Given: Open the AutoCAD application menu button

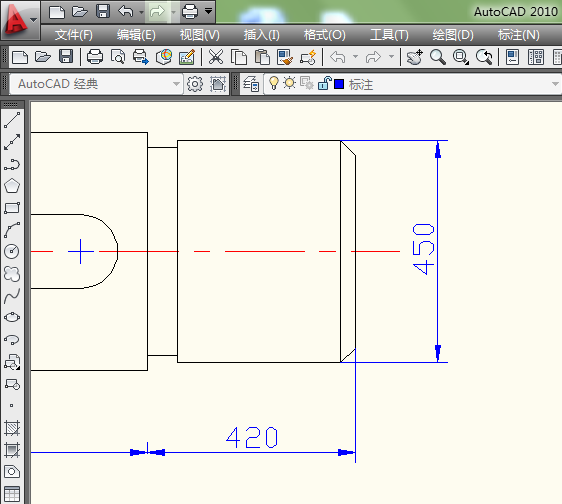Looking at the screenshot, I should [x=20, y=20].
